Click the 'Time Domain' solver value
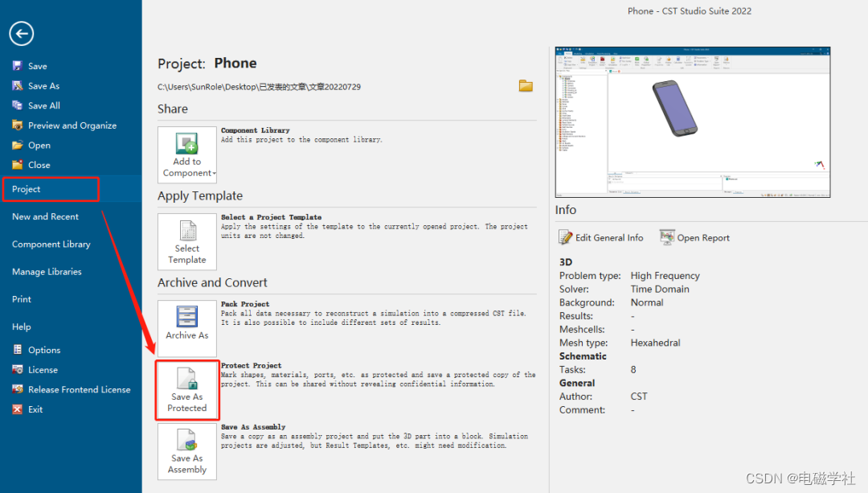This screenshot has height=493, width=868. coord(660,290)
